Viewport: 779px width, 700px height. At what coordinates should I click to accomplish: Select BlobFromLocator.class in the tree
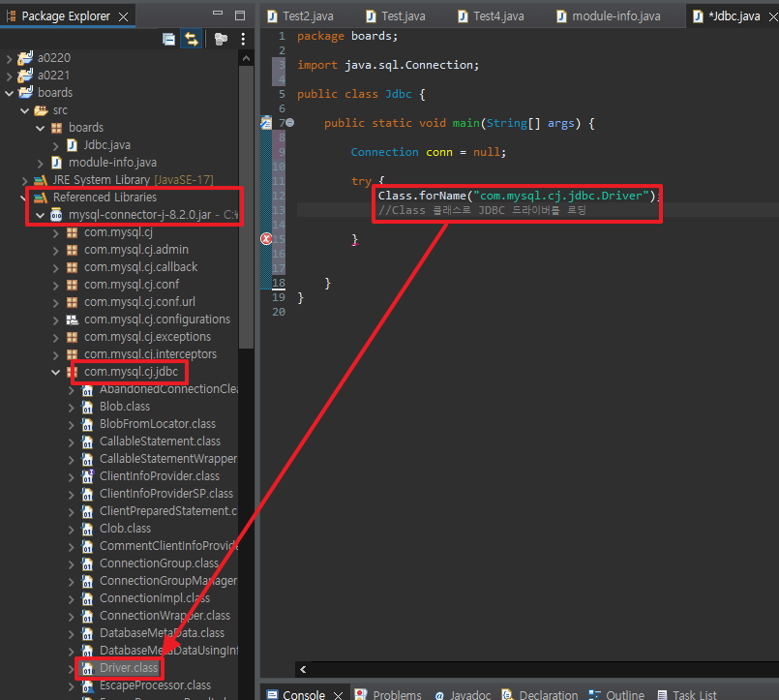pos(158,424)
